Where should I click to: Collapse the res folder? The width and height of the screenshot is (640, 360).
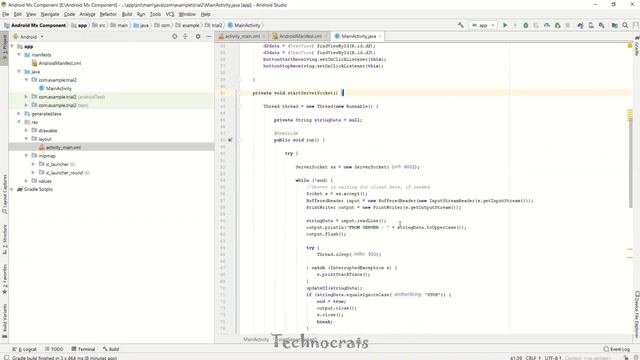point(19,122)
